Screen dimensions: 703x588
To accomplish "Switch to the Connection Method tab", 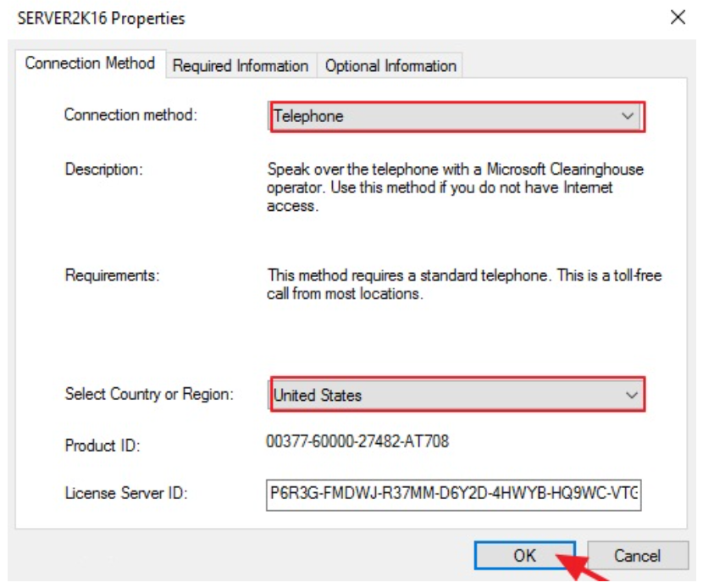I will click(x=90, y=64).
